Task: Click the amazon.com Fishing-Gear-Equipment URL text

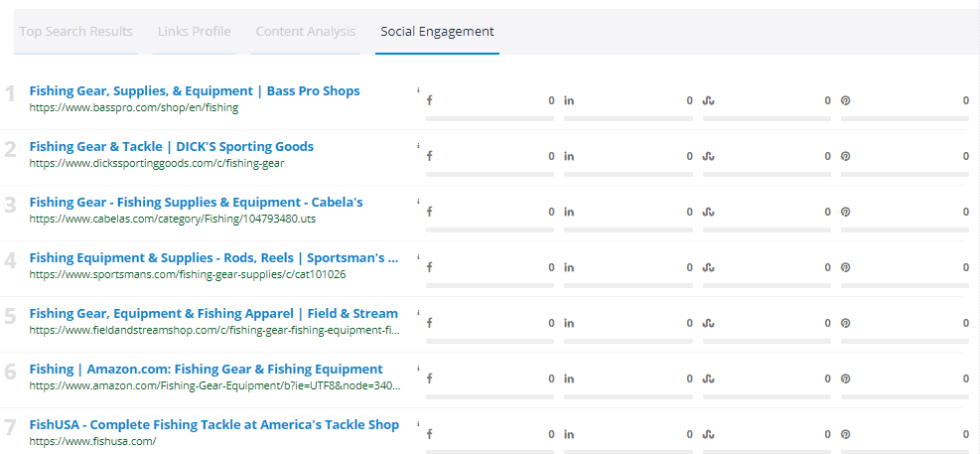Action: [215, 385]
